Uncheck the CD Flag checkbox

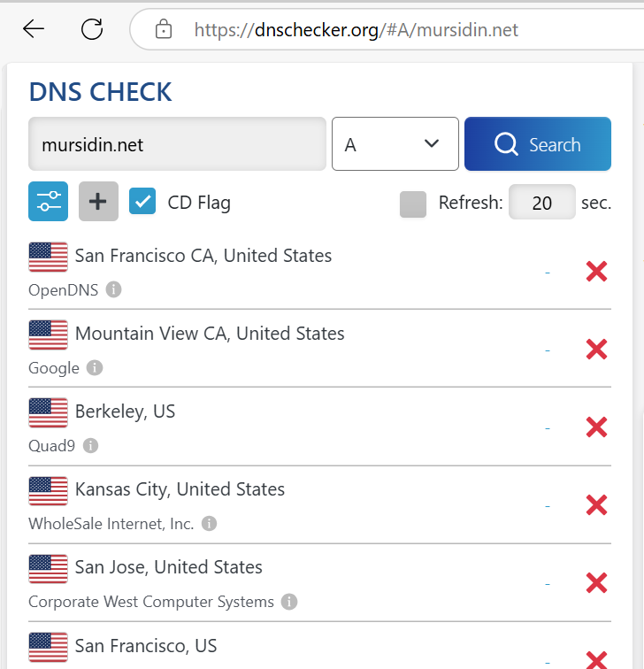point(142,202)
